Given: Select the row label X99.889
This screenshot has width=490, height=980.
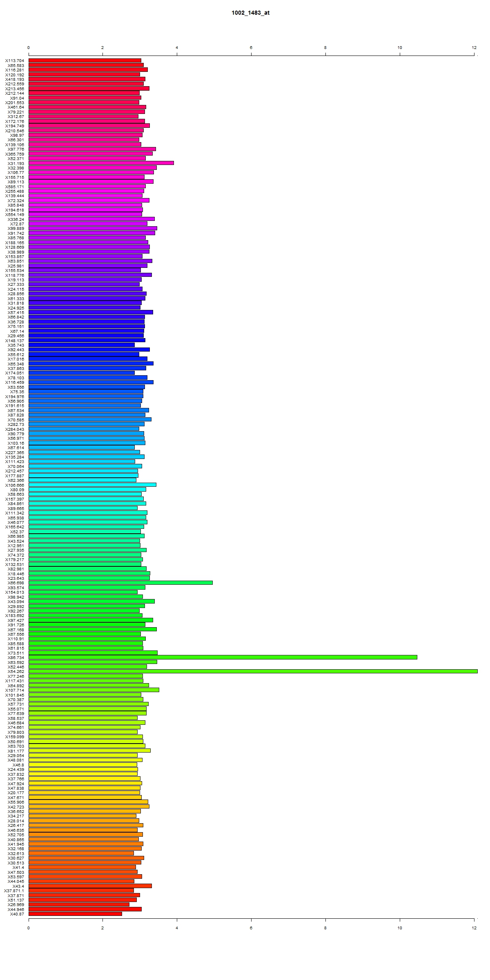Looking at the screenshot, I should point(16,228).
